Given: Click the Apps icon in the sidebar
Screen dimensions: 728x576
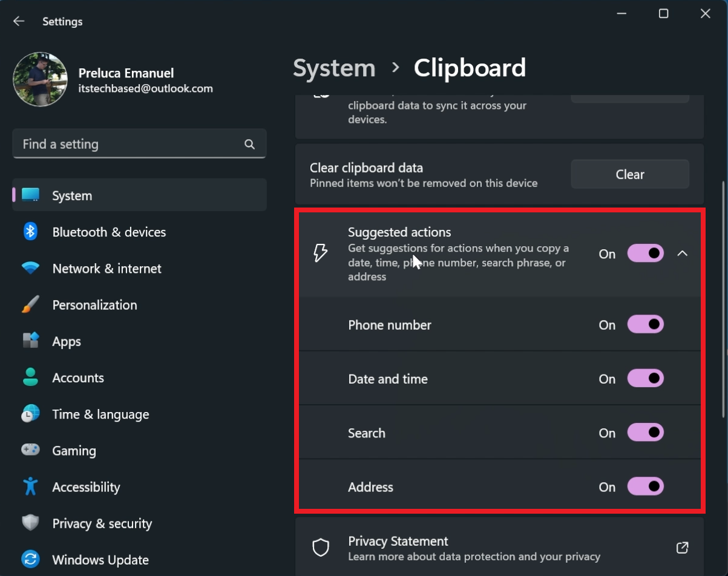Looking at the screenshot, I should coord(30,341).
